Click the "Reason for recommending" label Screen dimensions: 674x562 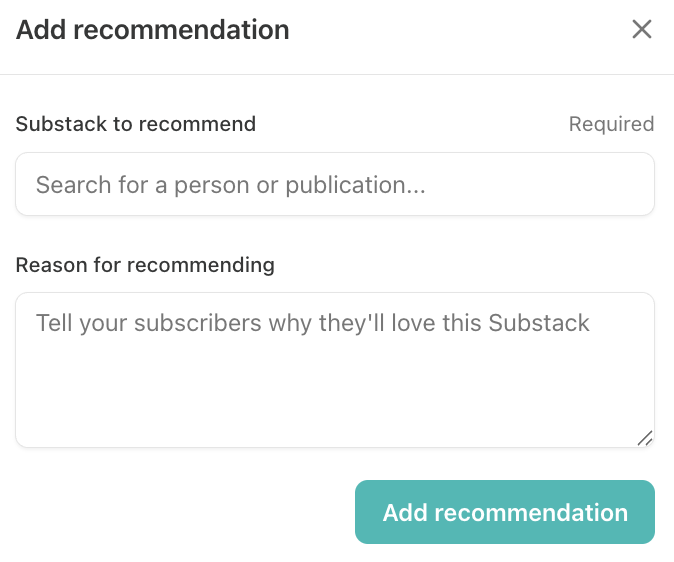pyautogui.click(x=145, y=265)
